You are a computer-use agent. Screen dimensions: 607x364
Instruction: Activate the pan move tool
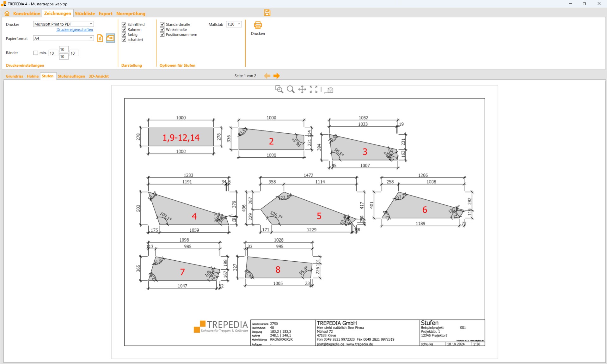(302, 89)
